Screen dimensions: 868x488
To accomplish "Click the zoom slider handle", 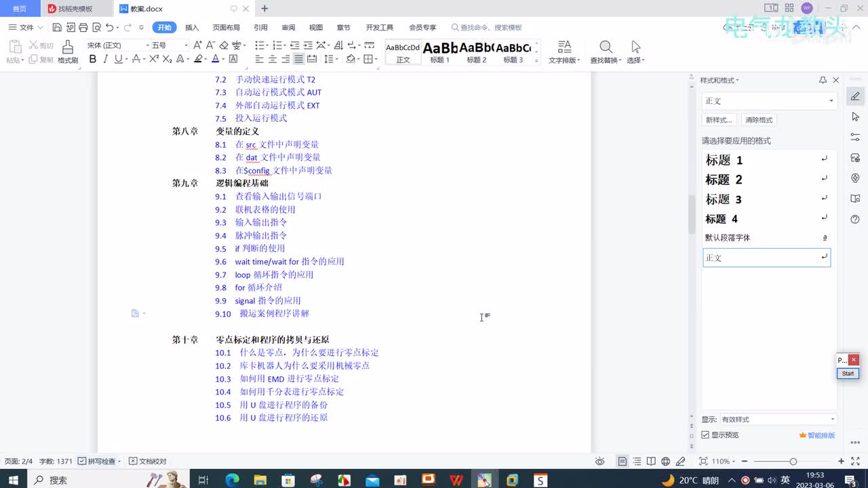I will (793, 462).
